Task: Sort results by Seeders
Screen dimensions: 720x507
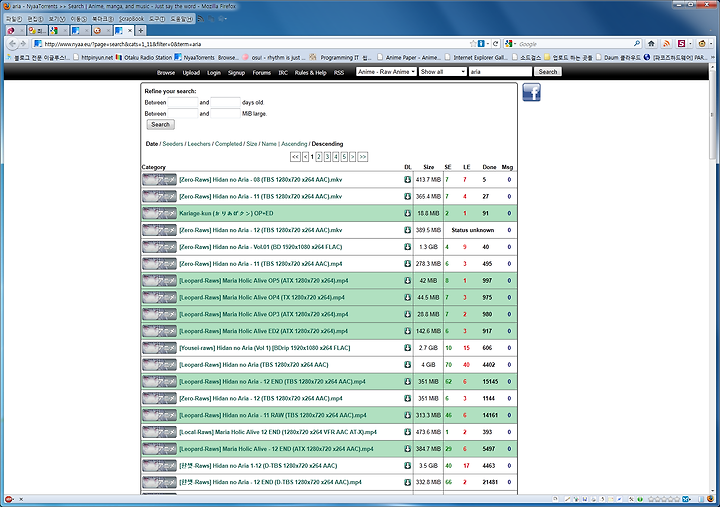Action: (173, 144)
